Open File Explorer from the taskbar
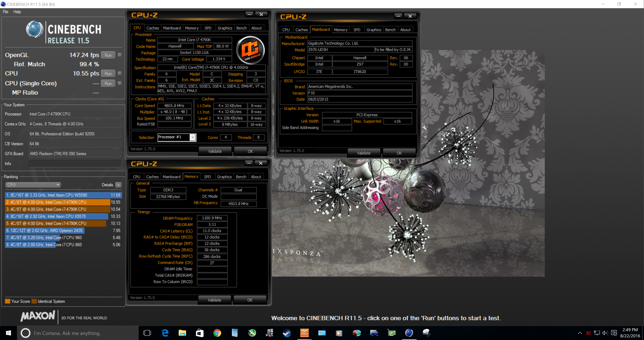The height and width of the screenshot is (340, 644). tap(182, 333)
